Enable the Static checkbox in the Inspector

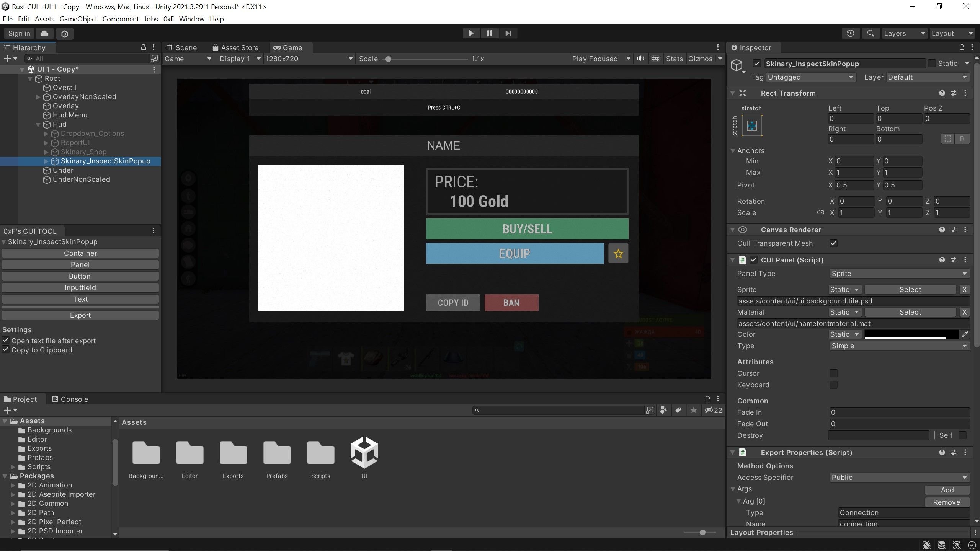[932, 64]
